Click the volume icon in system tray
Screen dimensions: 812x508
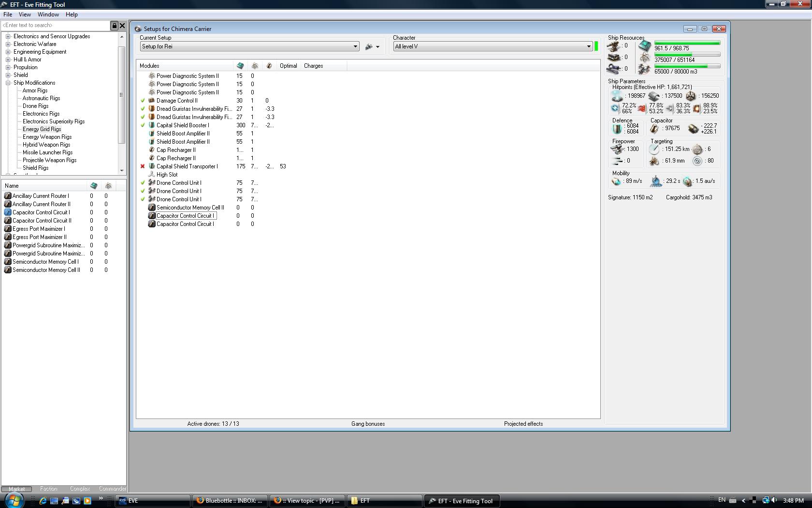coord(774,500)
